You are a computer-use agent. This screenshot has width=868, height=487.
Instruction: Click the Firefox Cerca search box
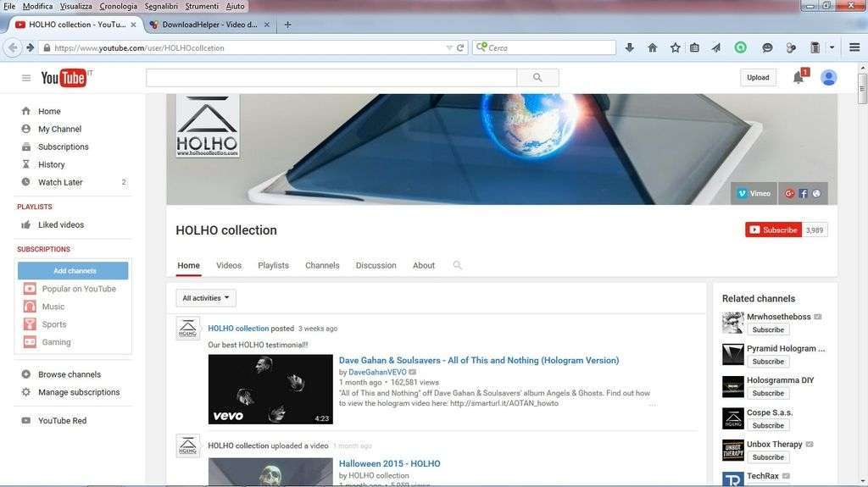[x=545, y=47]
